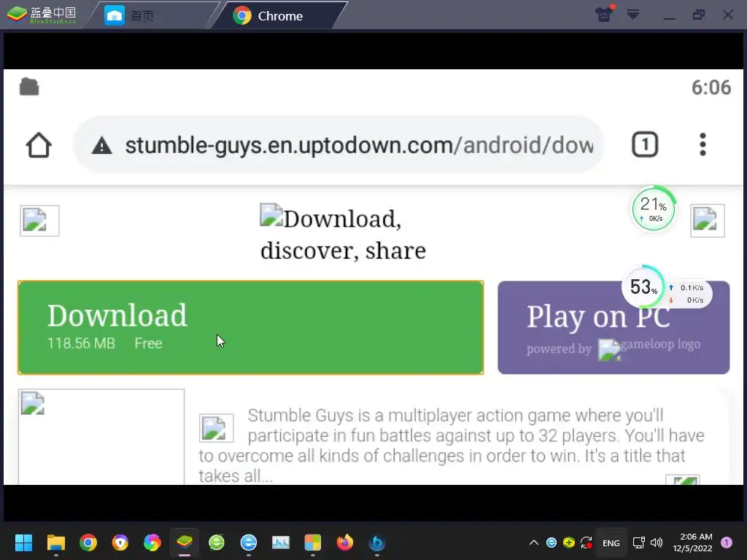Click the purple Play on PC button
This screenshot has height=560, width=747.
coord(614,327)
